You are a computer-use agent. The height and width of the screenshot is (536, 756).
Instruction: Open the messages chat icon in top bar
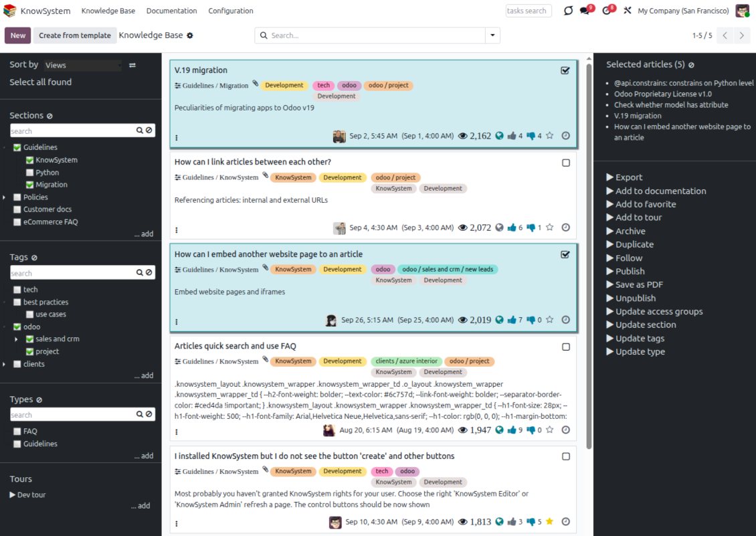pyautogui.click(x=585, y=11)
